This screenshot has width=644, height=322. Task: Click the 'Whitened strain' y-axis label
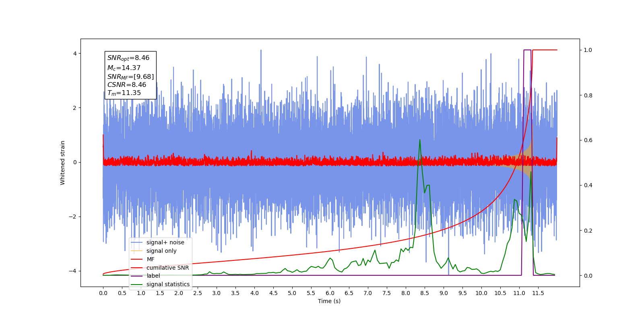click(62, 163)
